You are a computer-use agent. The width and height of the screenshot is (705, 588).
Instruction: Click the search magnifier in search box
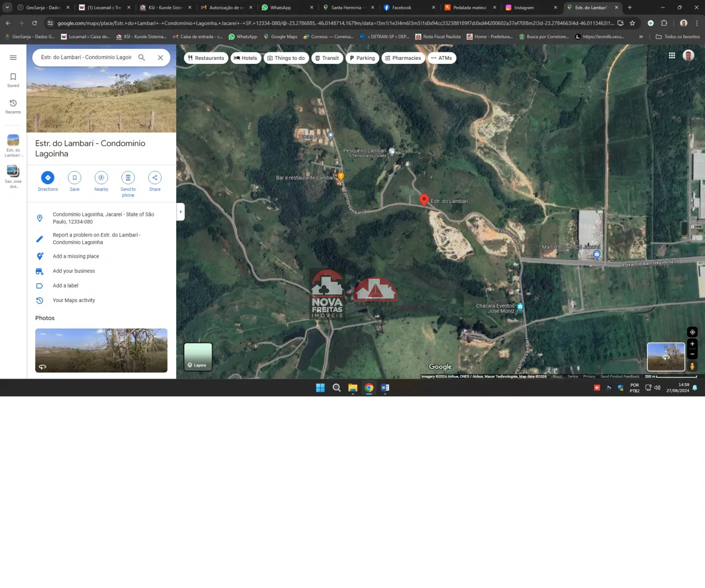point(142,57)
